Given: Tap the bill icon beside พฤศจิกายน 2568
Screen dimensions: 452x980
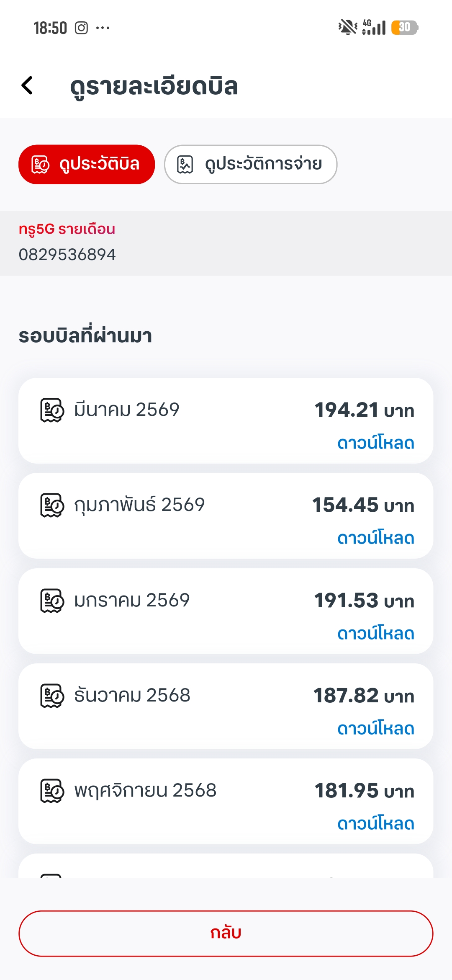Looking at the screenshot, I should tap(52, 791).
